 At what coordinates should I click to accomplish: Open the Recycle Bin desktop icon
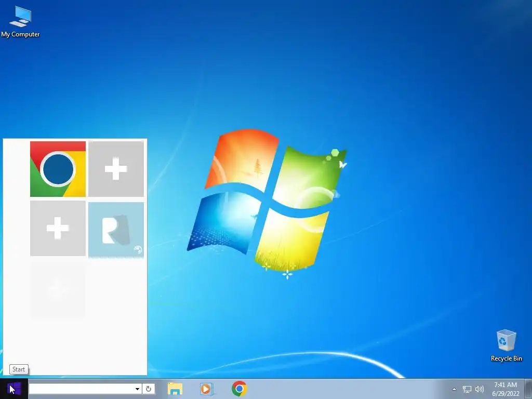506,345
